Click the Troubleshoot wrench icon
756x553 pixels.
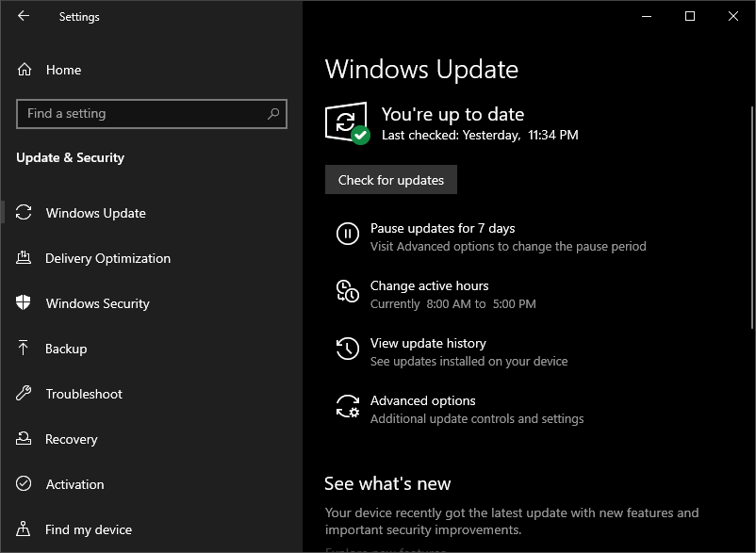[24, 393]
